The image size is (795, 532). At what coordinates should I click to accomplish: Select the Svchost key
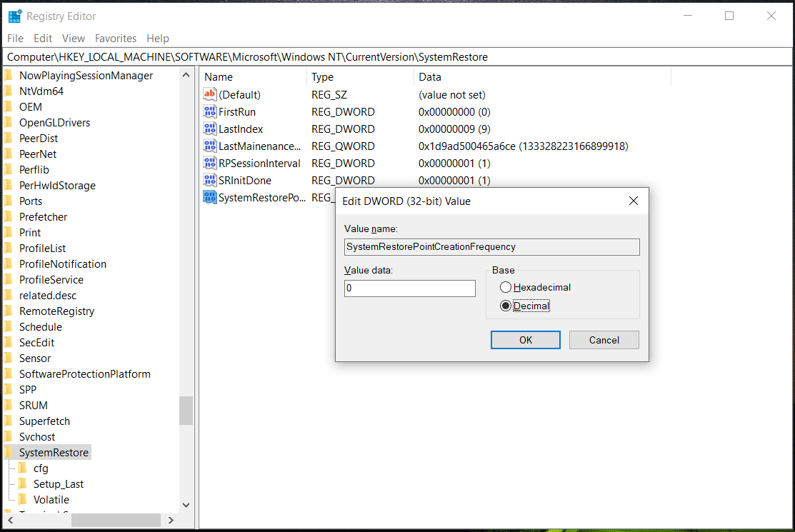tap(37, 437)
